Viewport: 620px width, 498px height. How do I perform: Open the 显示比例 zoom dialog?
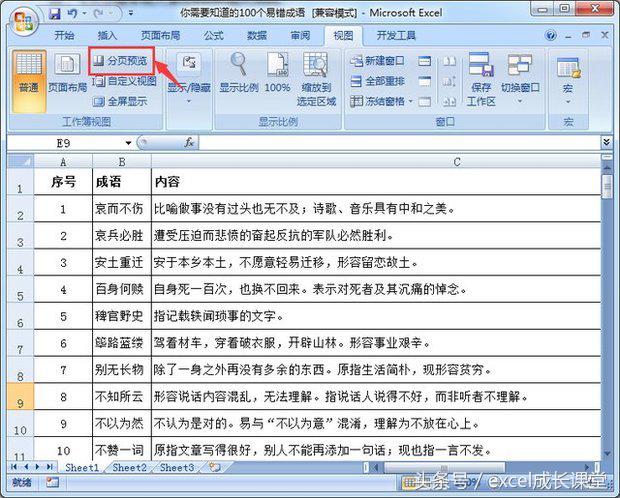point(239,73)
